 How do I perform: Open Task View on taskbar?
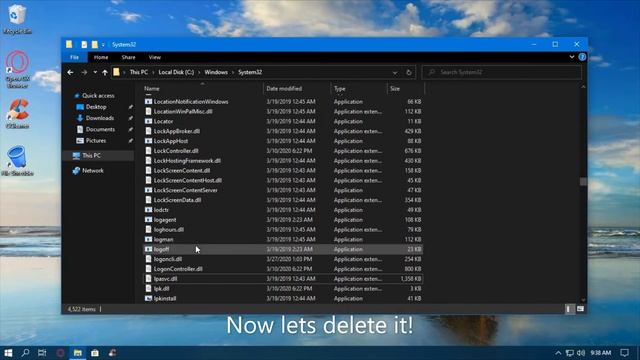tap(42, 353)
